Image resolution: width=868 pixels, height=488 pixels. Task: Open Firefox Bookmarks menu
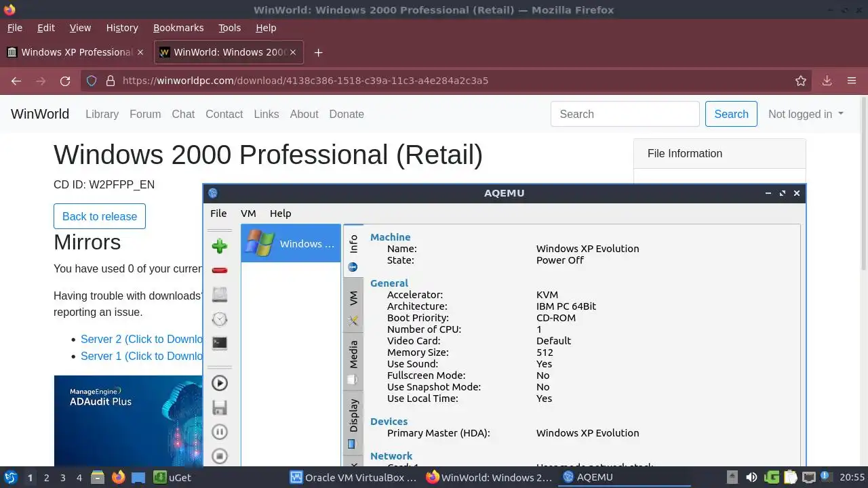point(178,28)
